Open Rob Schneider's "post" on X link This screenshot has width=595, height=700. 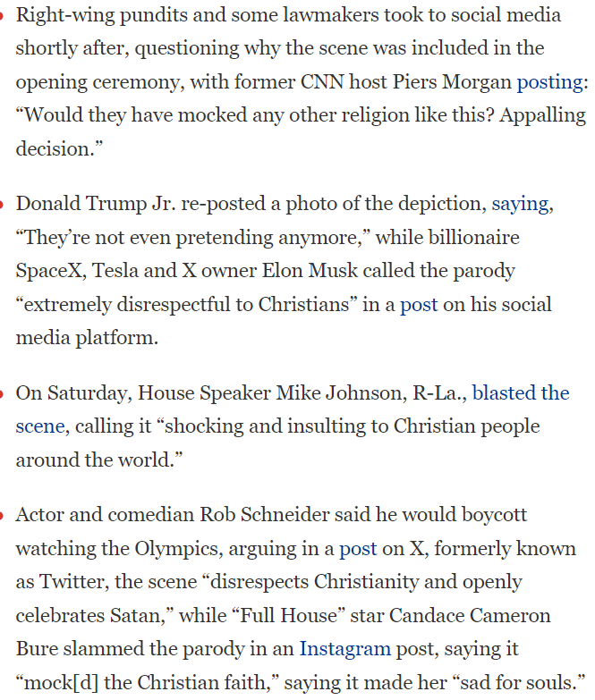pos(357,549)
